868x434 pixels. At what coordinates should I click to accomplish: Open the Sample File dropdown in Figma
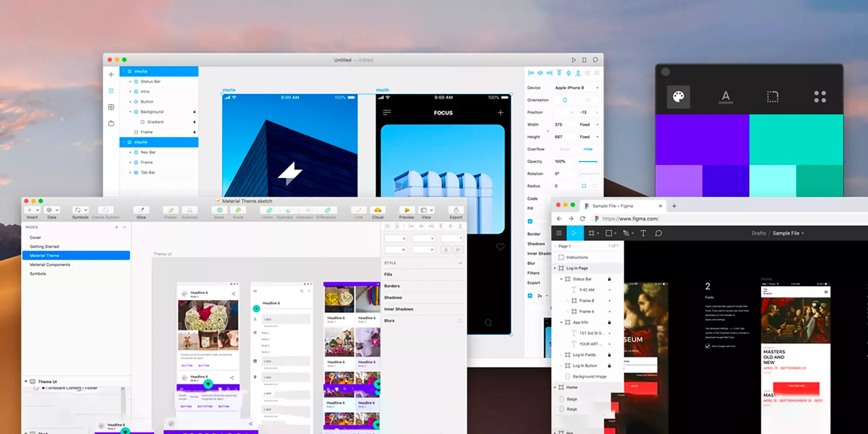788,233
